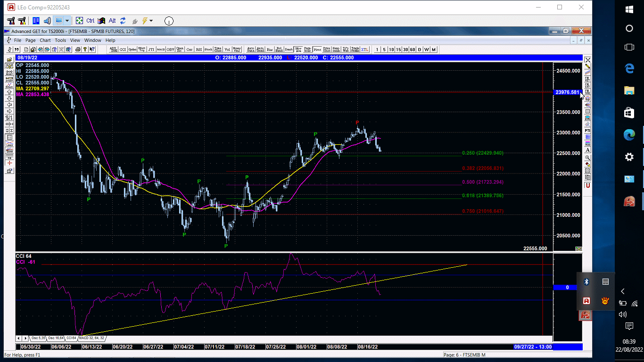Viewport: 644px width, 362px height.
Task: Apply Auto Trend tool
Action: coord(260,49)
